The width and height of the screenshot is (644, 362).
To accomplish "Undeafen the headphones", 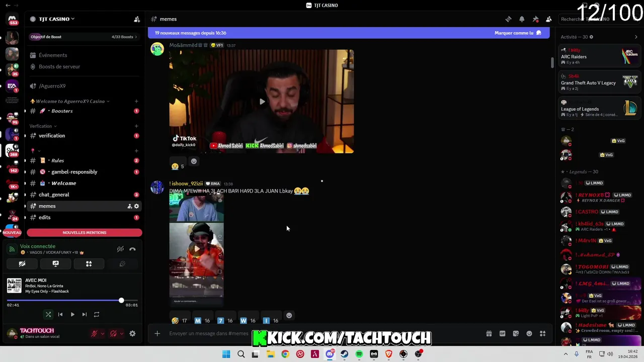I will [113, 333].
